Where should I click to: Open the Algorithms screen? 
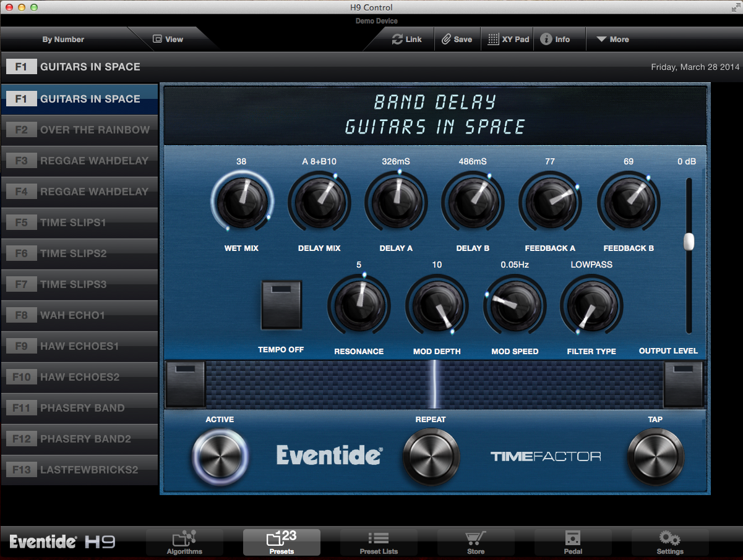pos(184,542)
